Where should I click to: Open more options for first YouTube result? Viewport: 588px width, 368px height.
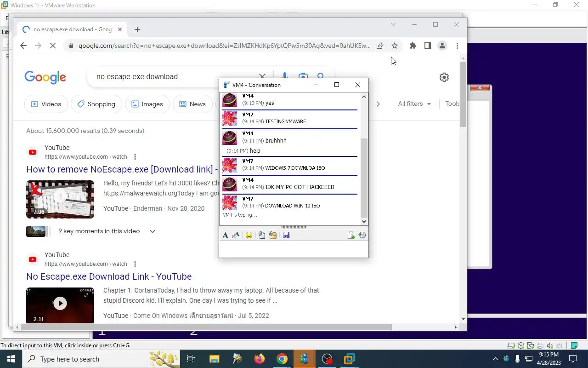point(135,157)
